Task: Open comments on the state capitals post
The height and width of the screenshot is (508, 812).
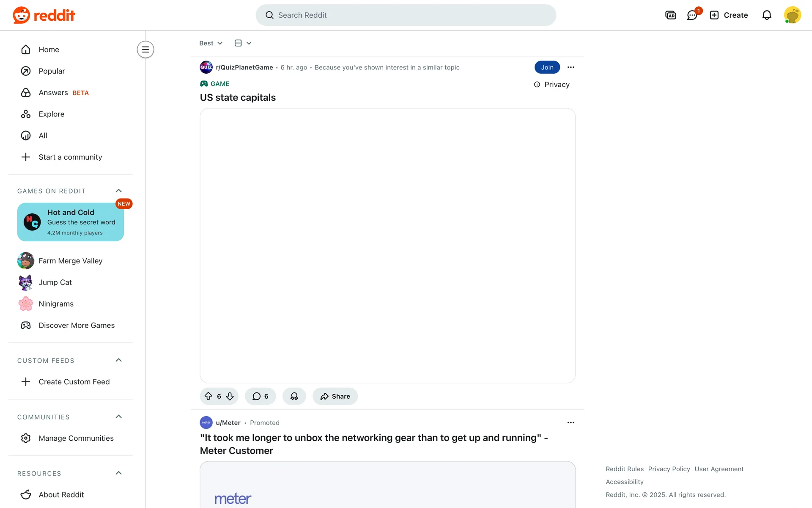Action: pos(260,396)
